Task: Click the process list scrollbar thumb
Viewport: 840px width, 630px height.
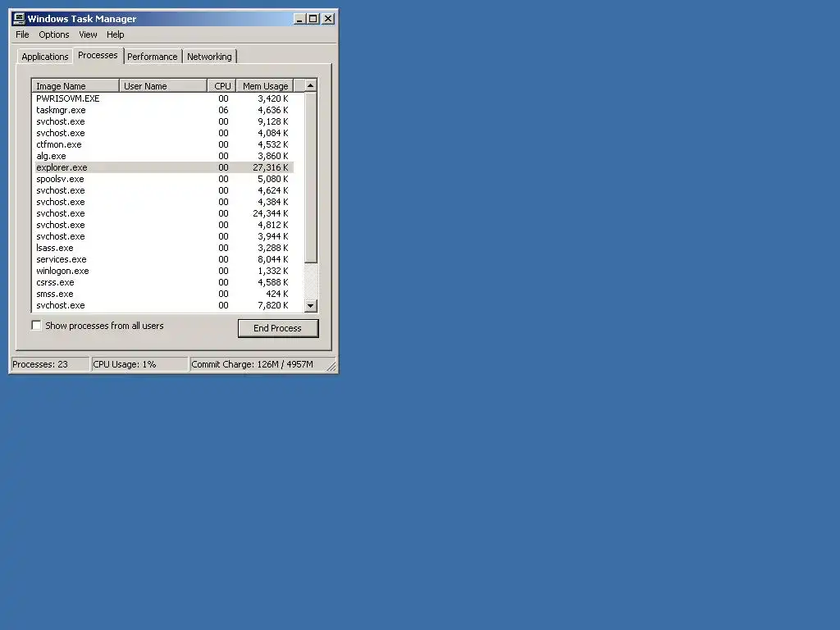Action: [x=311, y=177]
